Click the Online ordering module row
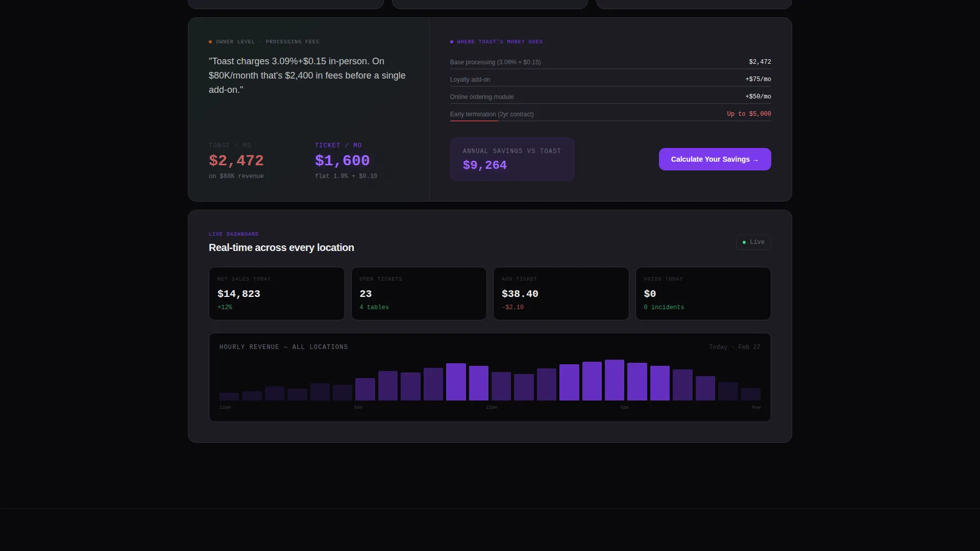 [x=610, y=97]
